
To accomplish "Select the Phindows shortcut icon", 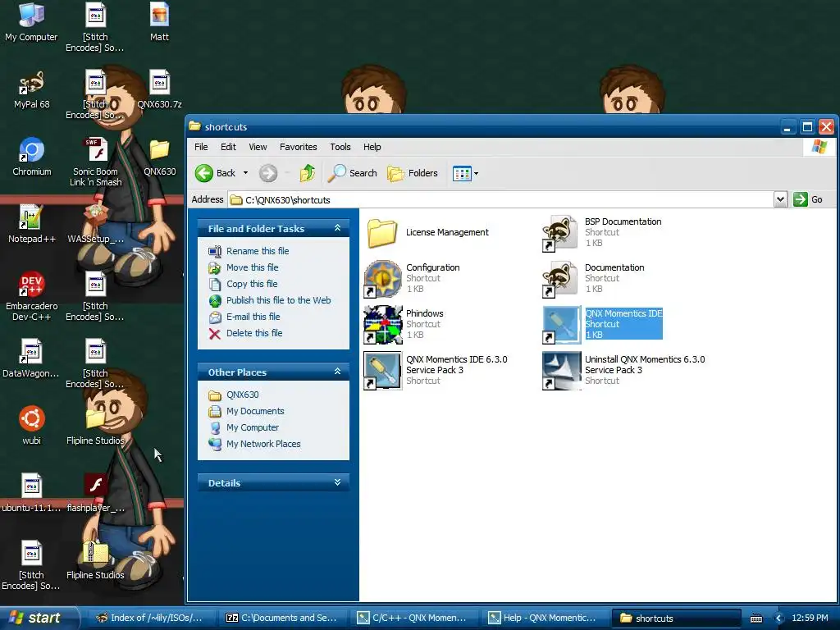I will click(x=382, y=325).
